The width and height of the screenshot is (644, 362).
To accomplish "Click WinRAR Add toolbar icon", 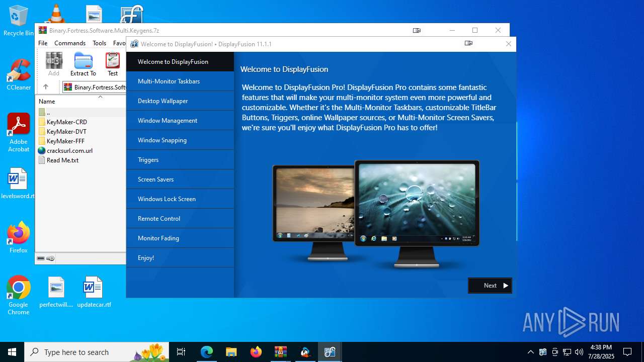I will (x=54, y=64).
